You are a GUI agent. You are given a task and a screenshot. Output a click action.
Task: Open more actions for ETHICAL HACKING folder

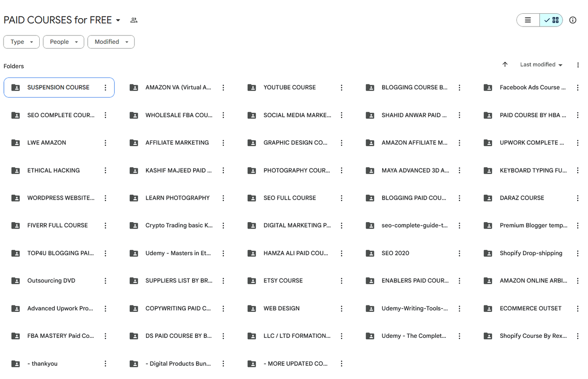tap(105, 171)
